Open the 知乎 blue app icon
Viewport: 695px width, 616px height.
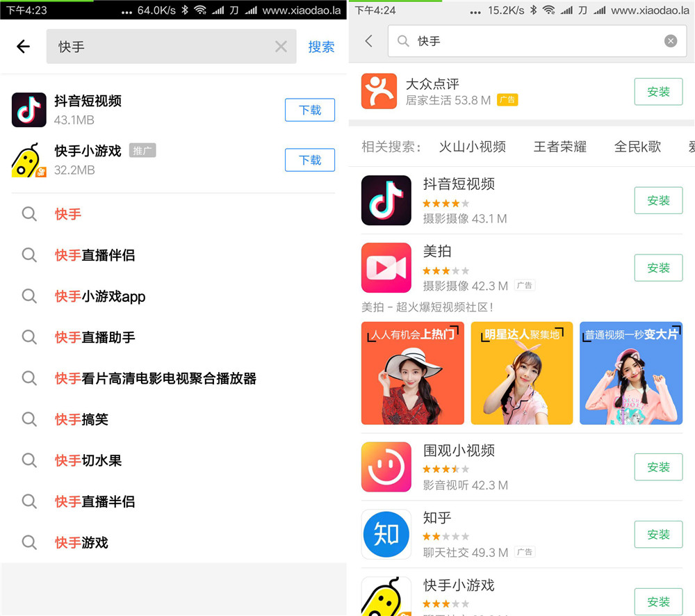(386, 534)
